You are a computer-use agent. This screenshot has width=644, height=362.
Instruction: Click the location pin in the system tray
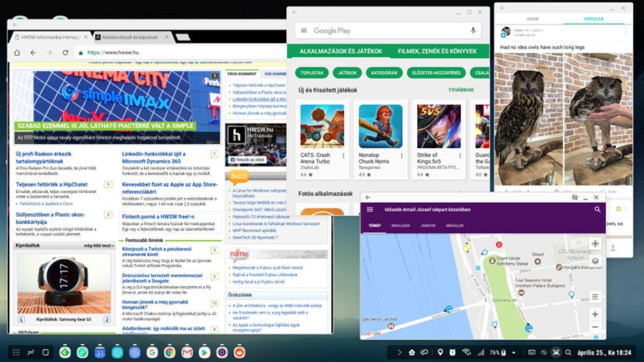(x=440, y=352)
